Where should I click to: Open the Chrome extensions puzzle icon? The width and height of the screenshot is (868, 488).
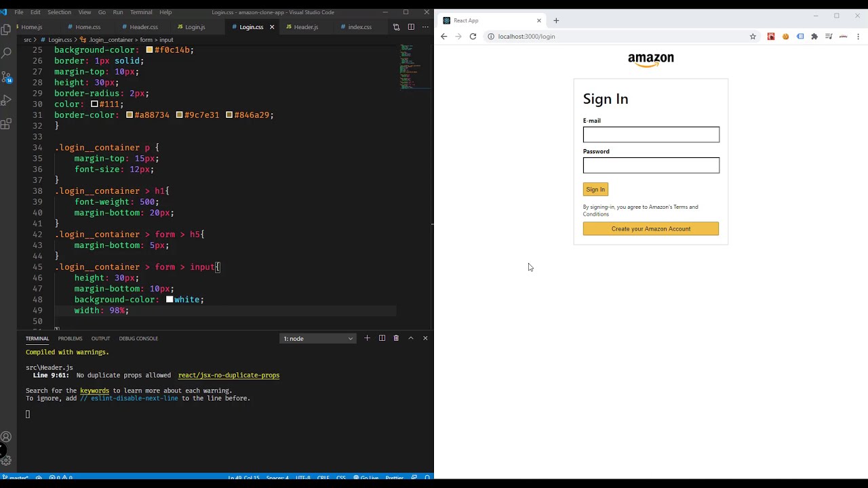pyautogui.click(x=814, y=37)
